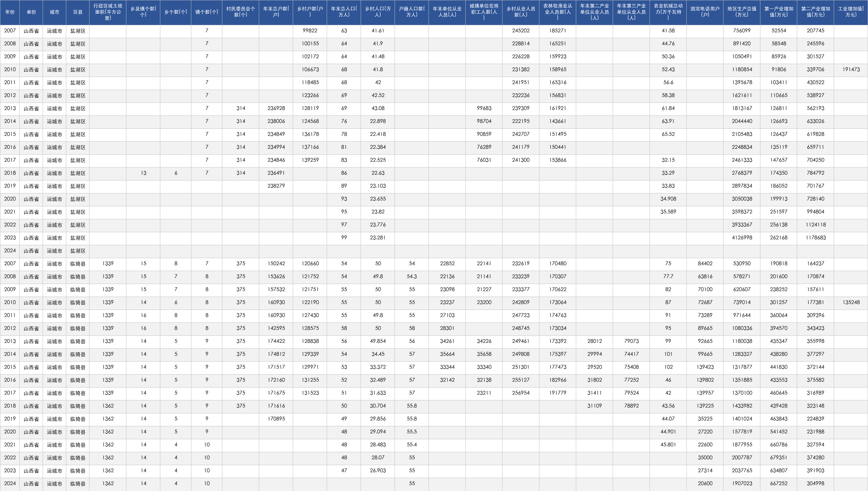This screenshot has width=868, height=491.
Task: Select the 固定电话用户(户) header
Action: 705,12
